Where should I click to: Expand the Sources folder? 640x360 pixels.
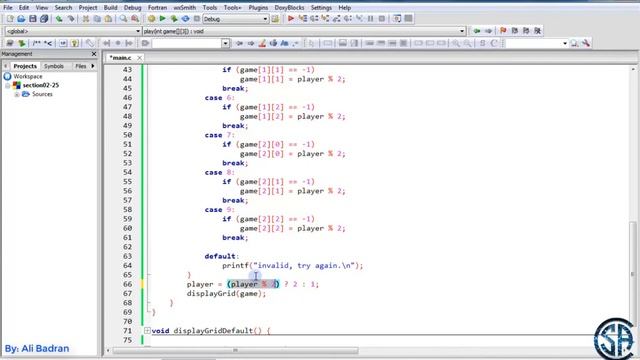[x=17, y=94]
